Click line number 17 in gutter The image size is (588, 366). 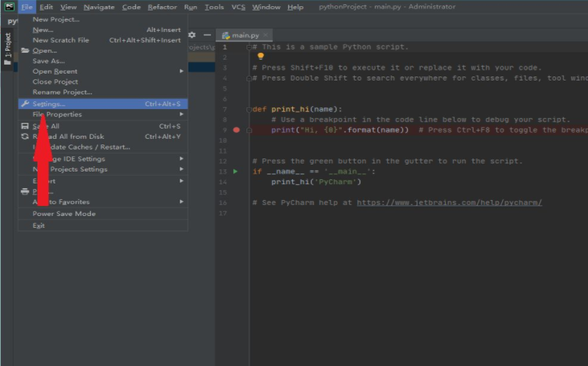[x=223, y=213]
